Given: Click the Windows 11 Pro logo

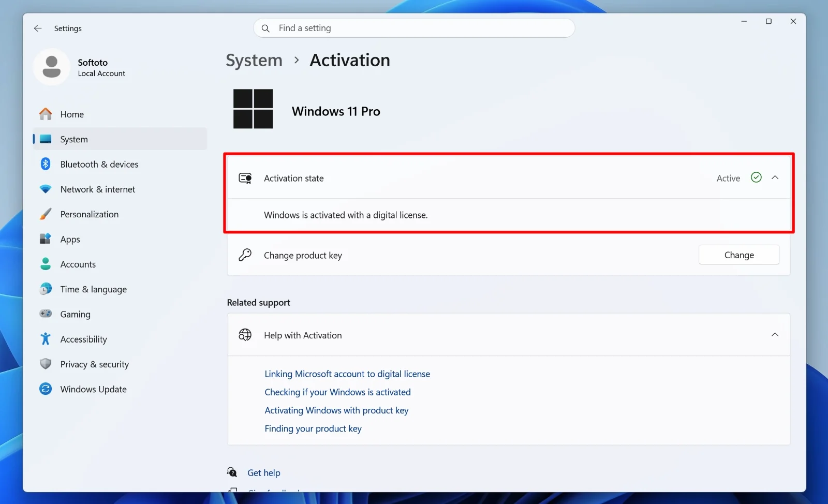Looking at the screenshot, I should coord(253,109).
